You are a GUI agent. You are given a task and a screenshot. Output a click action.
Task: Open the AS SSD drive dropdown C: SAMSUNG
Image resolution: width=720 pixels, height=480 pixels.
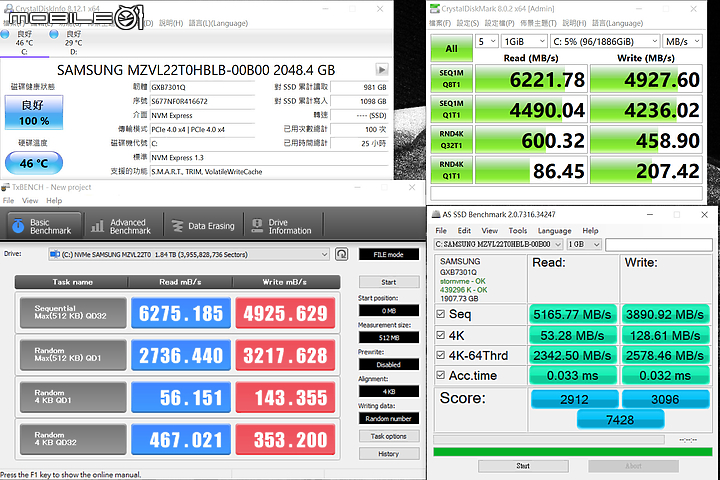click(x=498, y=244)
